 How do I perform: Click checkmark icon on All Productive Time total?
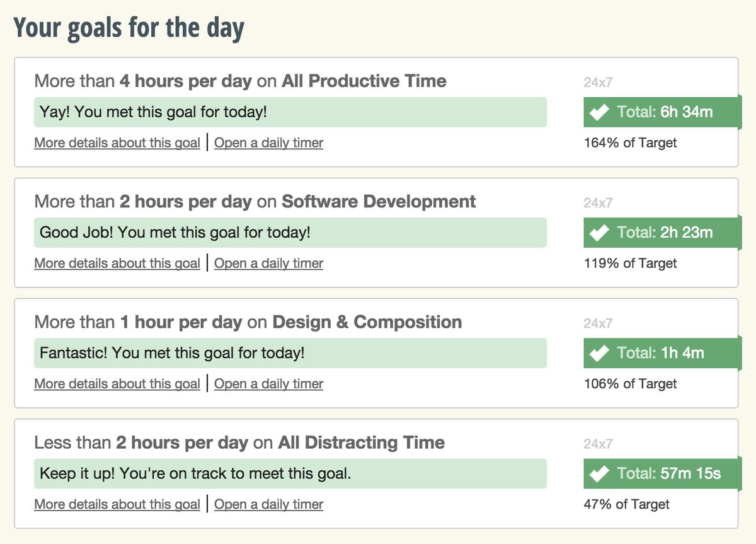click(599, 112)
